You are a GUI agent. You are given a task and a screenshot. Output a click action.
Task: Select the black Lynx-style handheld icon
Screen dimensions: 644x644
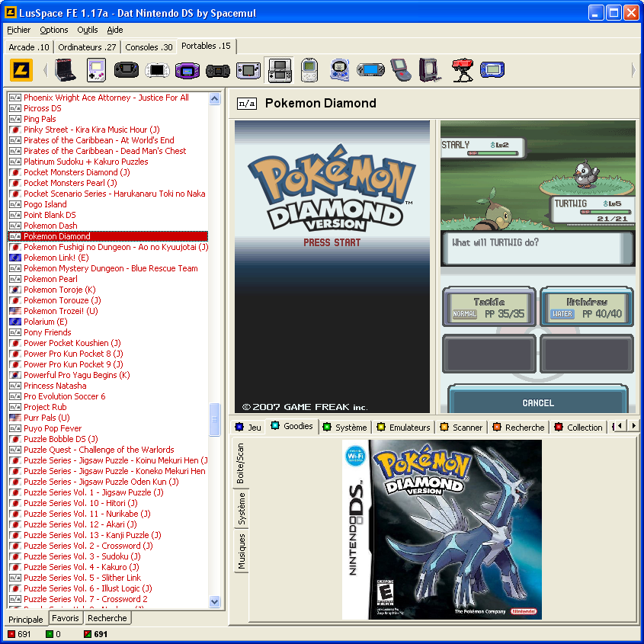pyautogui.click(x=218, y=71)
